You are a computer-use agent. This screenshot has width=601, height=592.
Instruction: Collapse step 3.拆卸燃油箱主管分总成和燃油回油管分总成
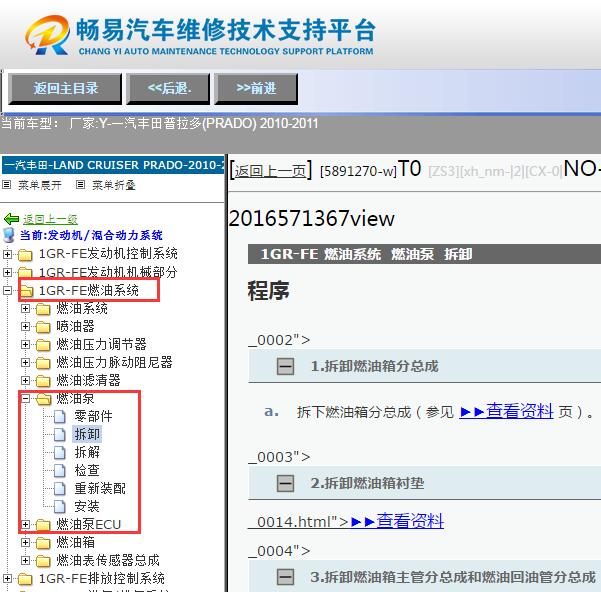point(286,577)
